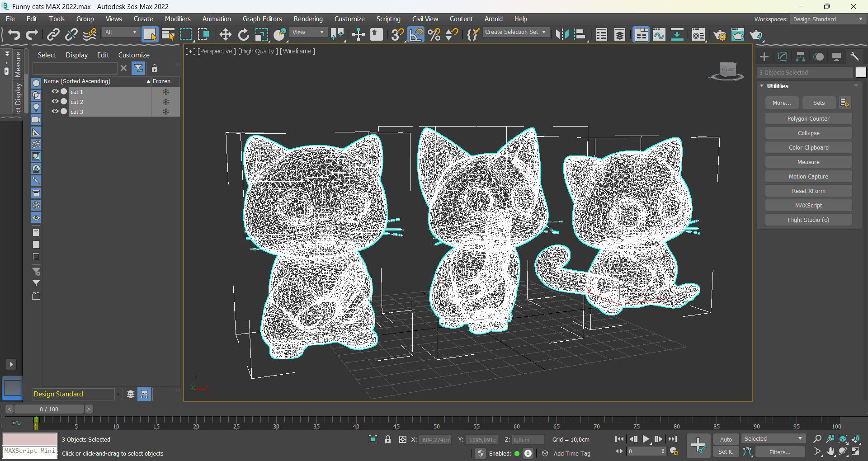Open the Hierarchy command panel tab
The image size is (868, 461).
pos(800,56)
